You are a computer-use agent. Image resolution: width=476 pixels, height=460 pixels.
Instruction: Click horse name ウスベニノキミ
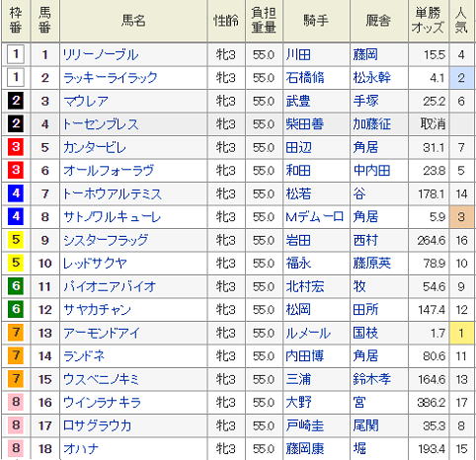(x=101, y=379)
